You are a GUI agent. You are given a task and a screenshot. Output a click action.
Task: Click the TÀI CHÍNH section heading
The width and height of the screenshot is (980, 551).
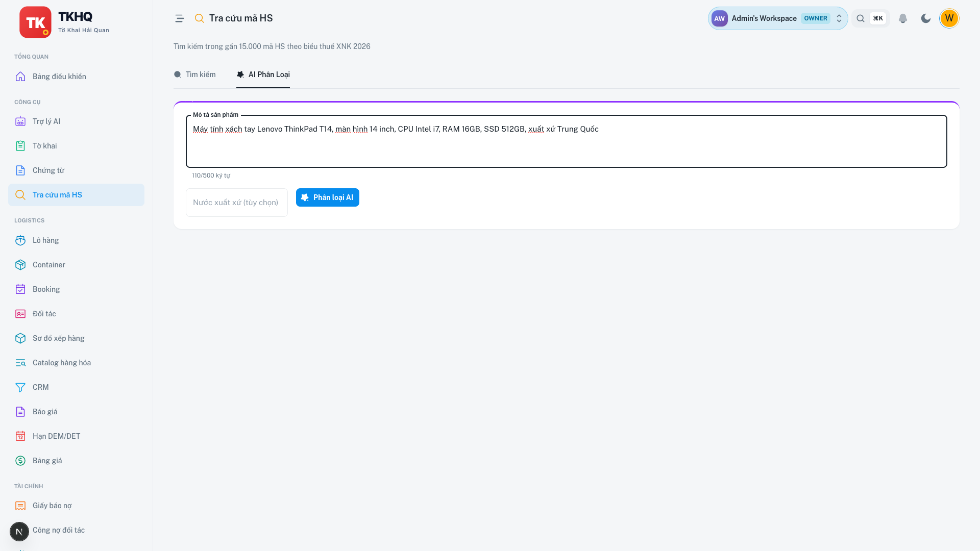pos(29,486)
